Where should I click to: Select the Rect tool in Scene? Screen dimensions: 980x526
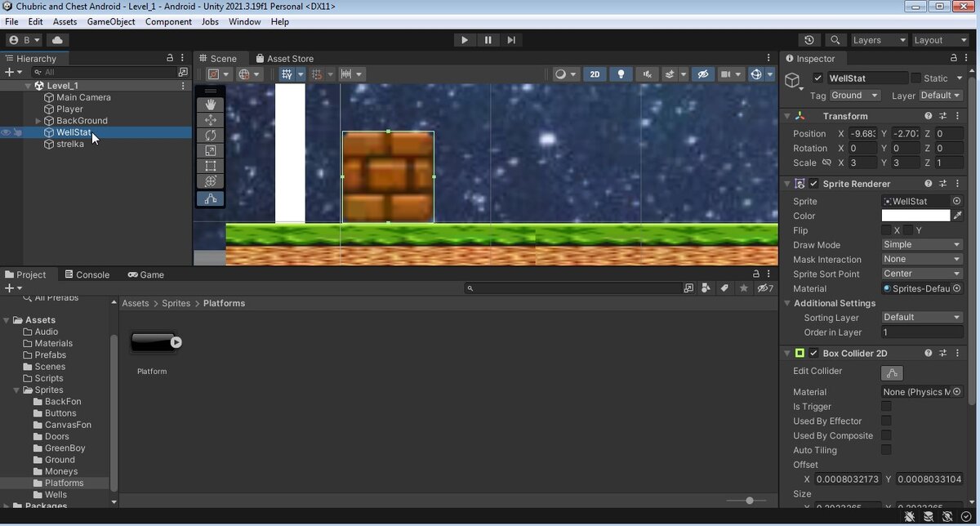pos(210,167)
